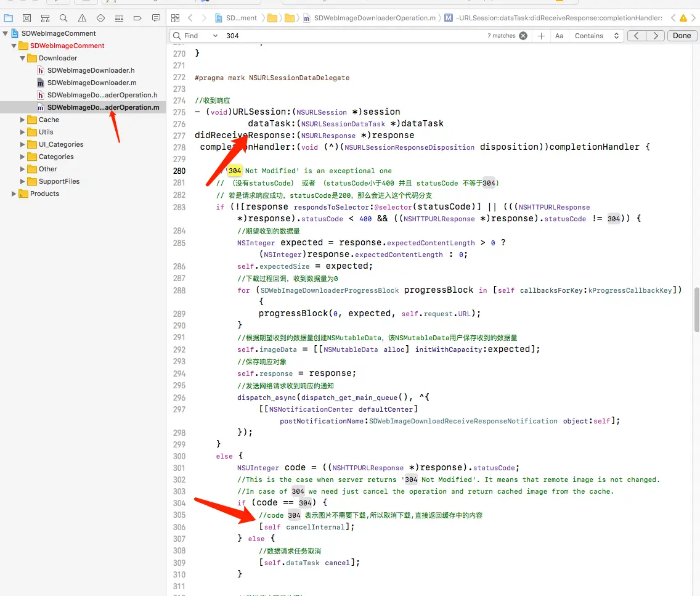This screenshot has width=700, height=596.
Task: Go to next search match
Action: coord(656,36)
